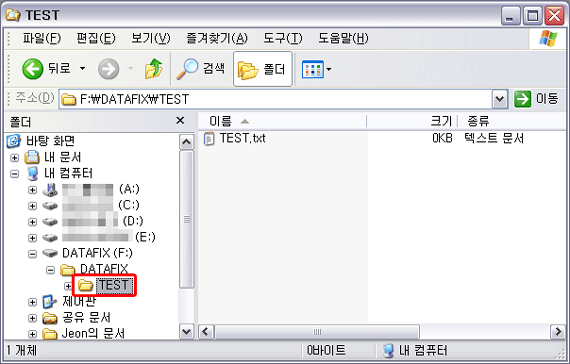Screen dimensions: 570x364
Task: Click the horizontal scrollbar thumb
Action: [x=317, y=332]
